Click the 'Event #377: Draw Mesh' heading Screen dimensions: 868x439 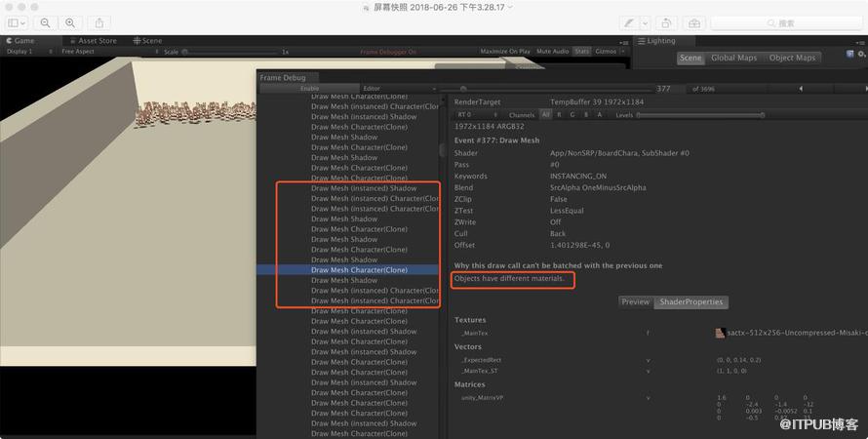496,140
